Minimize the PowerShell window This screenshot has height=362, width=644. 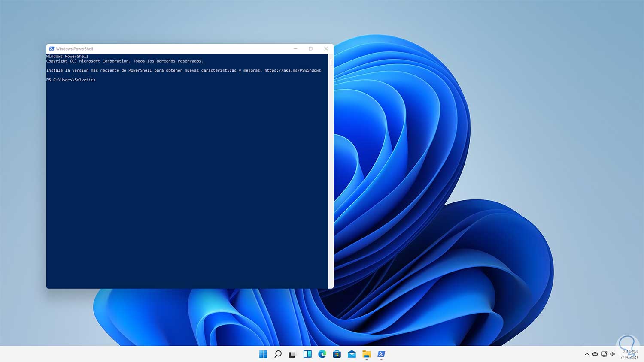click(295, 49)
